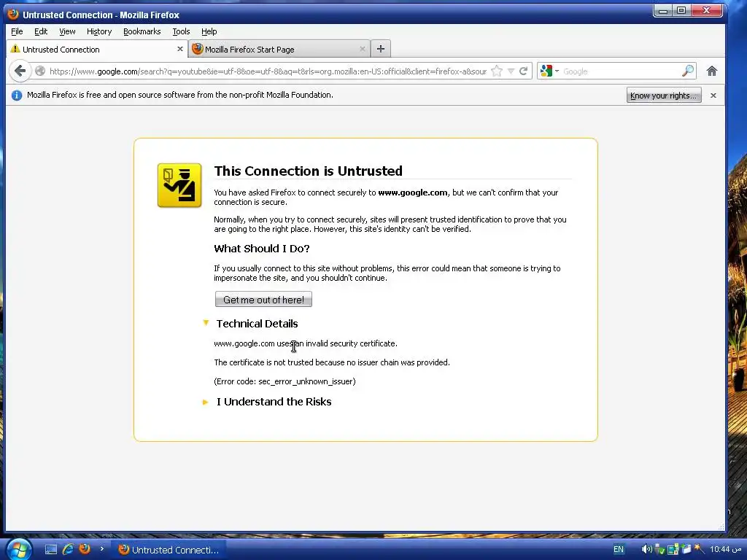Click the Know your rights button

664,96
